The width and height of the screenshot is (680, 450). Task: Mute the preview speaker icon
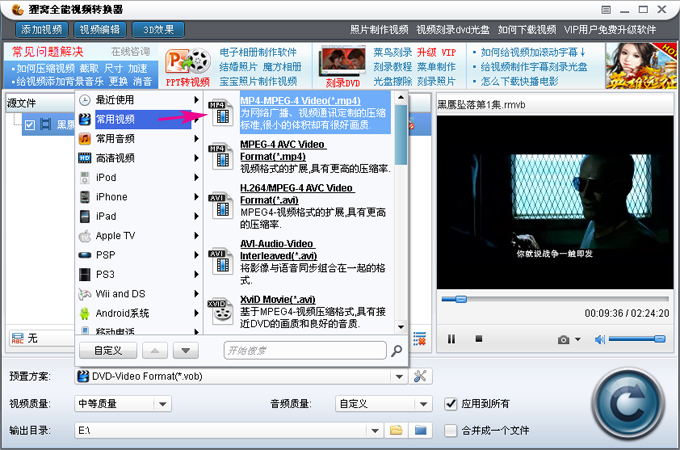click(x=600, y=339)
